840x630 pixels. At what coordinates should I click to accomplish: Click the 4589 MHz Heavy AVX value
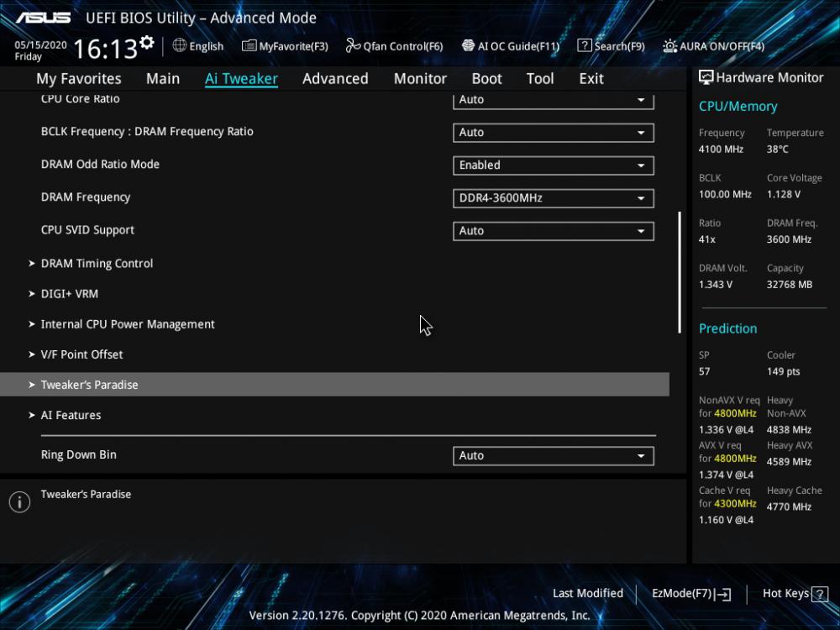pos(789,462)
